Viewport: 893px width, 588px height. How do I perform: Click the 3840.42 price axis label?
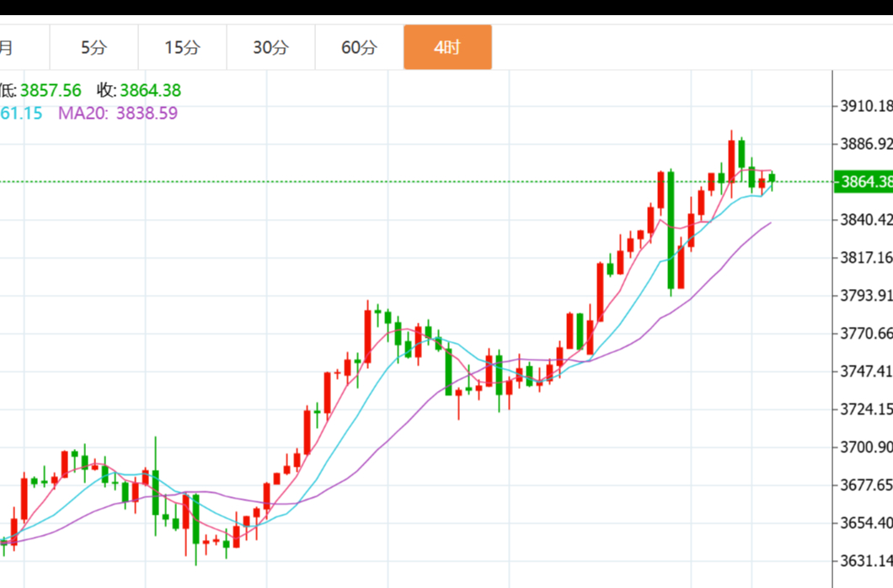point(866,221)
